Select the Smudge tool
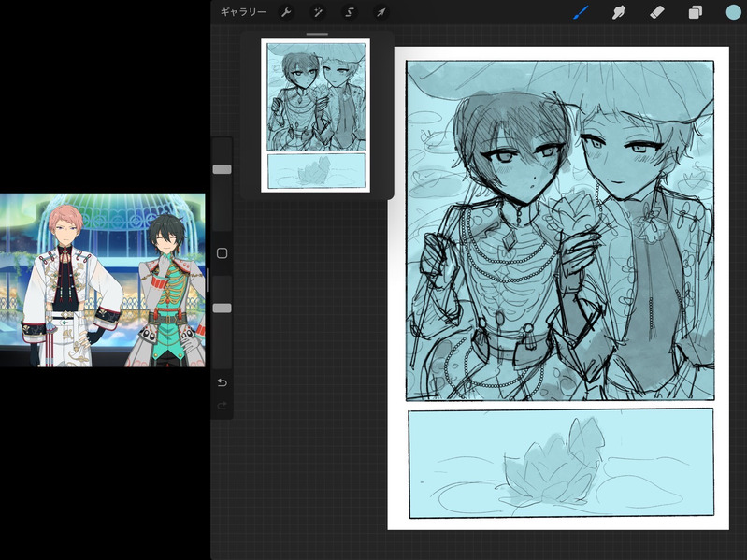Viewport: 747px width, 560px height. coord(618,12)
